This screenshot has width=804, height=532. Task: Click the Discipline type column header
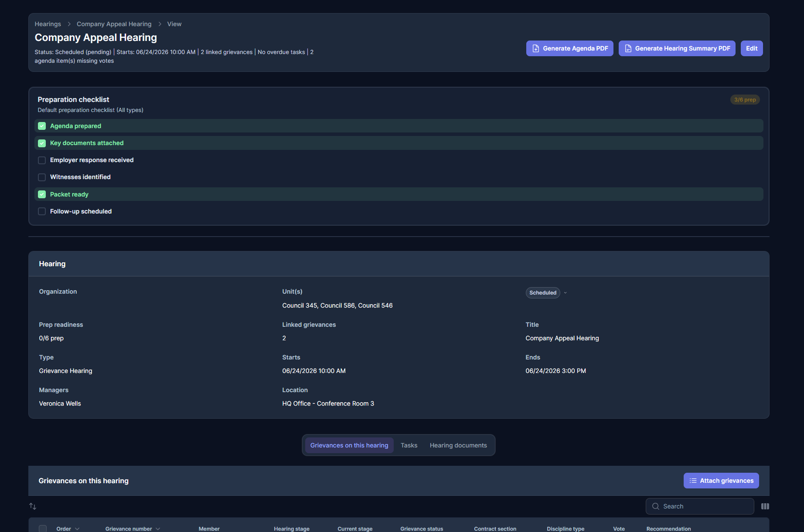coord(566,529)
